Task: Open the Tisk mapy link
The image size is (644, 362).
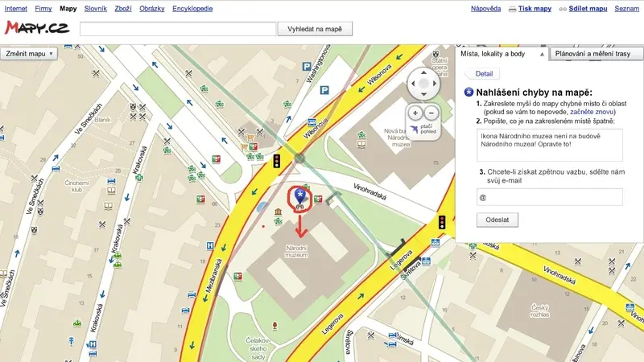Action: pos(535,8)
